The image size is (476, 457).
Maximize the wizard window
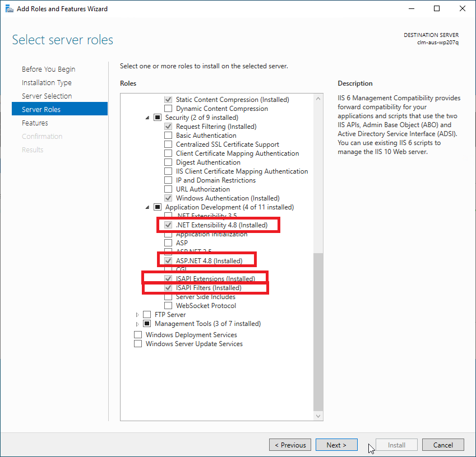coord(437,8)
